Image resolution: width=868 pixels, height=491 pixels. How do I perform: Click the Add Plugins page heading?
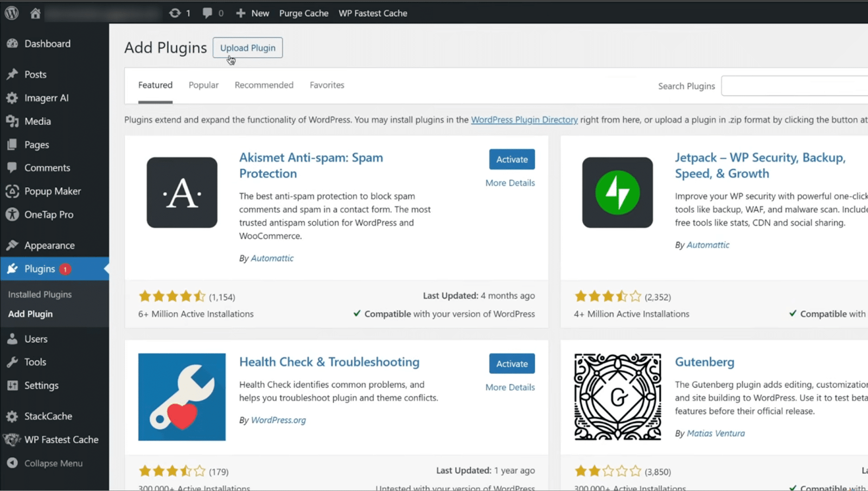coord(165,48)
